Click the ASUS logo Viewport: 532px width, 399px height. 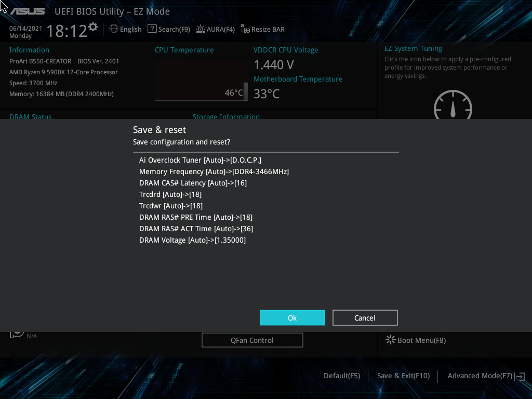pos(27,11)
